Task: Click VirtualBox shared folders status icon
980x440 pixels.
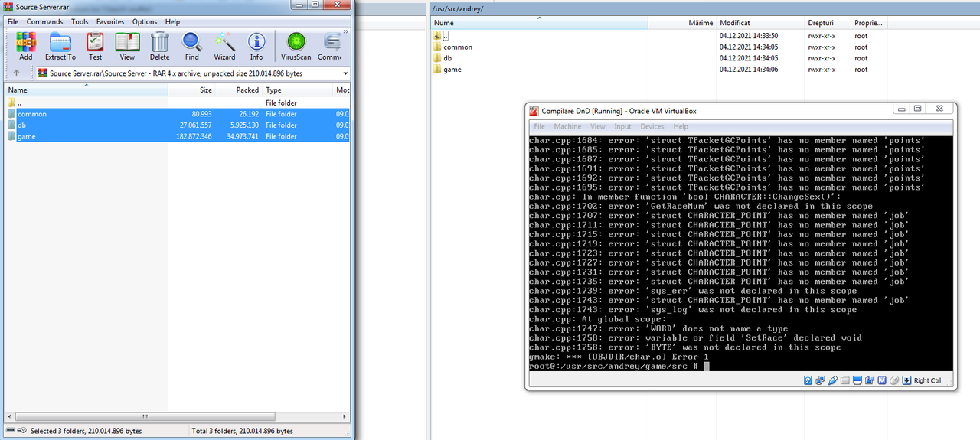Action: 844,380
